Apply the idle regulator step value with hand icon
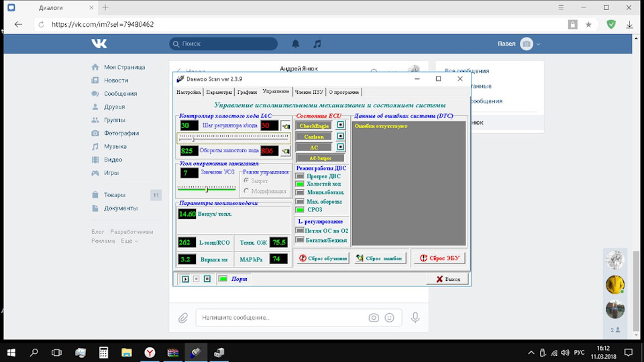The height and width of the screenshot is (362, 644). pos(286,126)
